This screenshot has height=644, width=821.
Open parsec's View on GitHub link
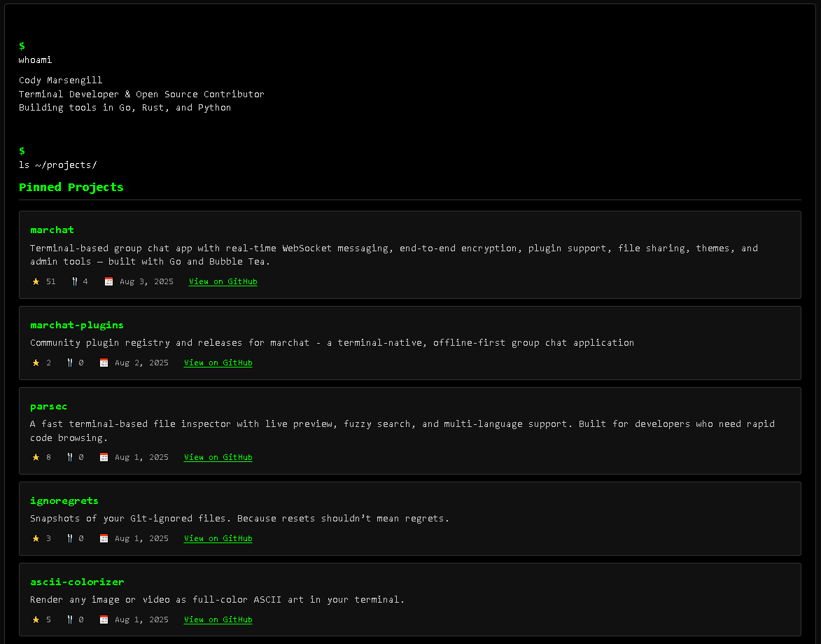click(x=218, y=457)
